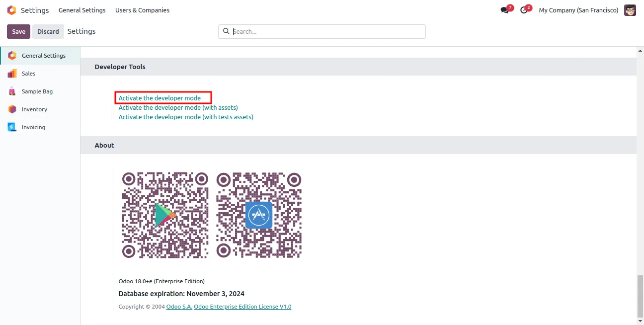Click the General Settings sidebar icon
The image size is (644, 325).
click(x=12, y=56)
